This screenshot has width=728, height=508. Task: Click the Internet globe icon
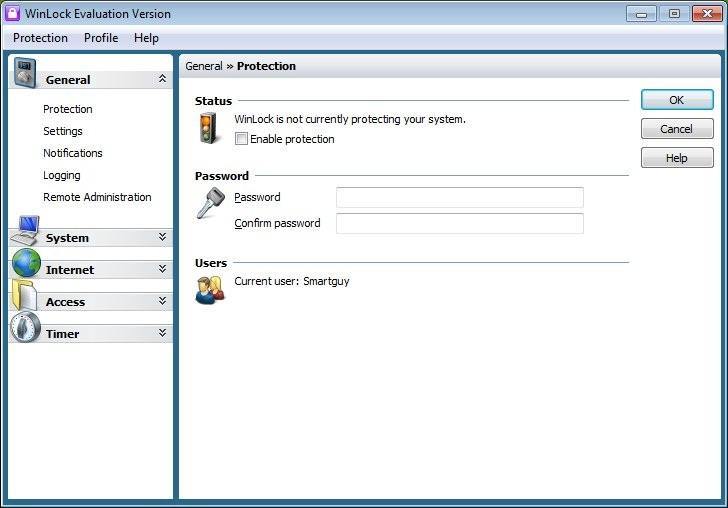click(x=26, y=263)
